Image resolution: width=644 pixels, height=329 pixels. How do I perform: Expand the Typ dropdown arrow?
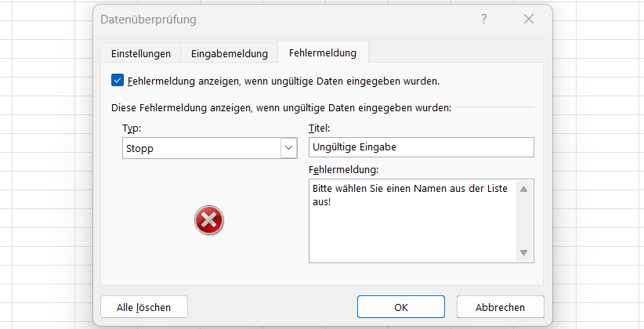point(289,148)
